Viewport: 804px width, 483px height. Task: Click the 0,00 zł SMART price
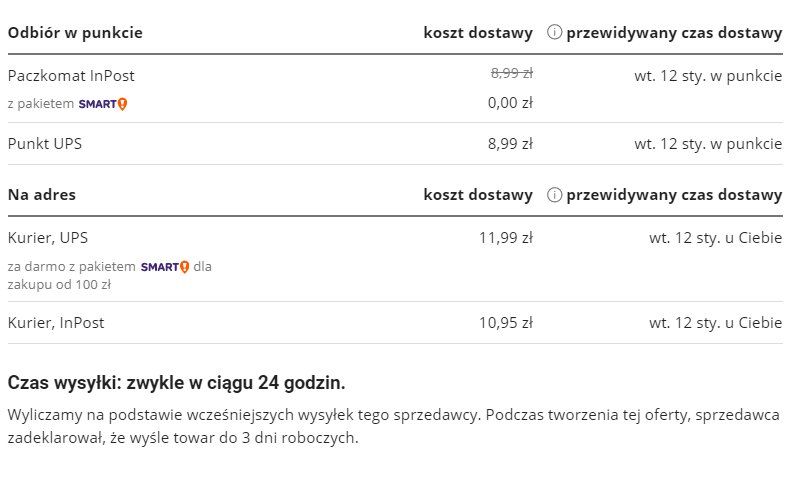point(511,102)
